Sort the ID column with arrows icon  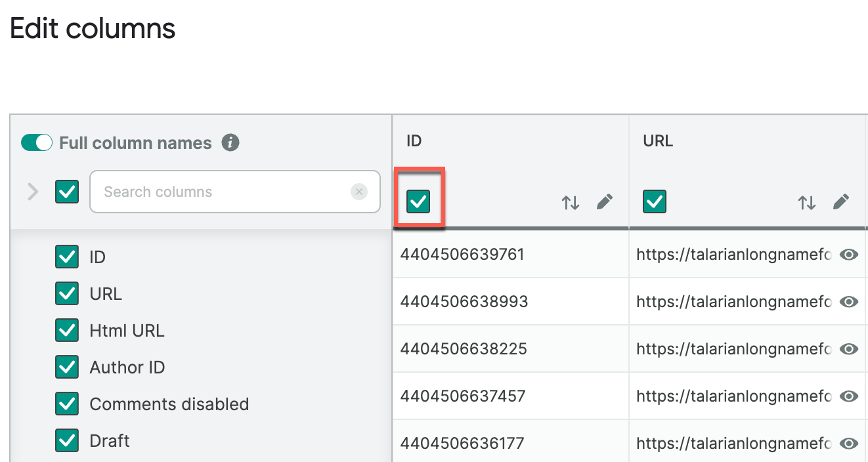[571, 203]
